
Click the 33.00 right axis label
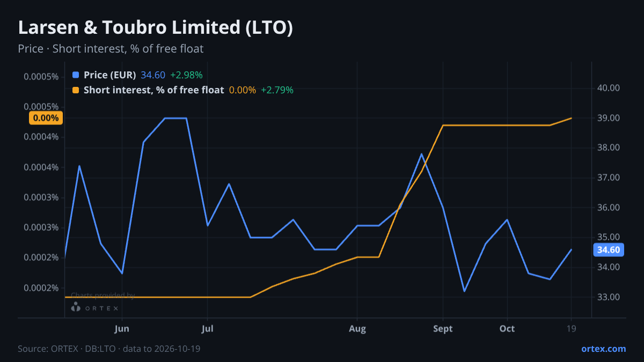[x=609, y=297]
